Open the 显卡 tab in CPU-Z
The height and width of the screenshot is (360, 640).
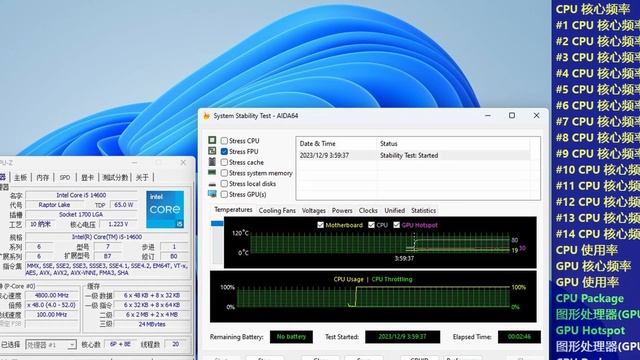click(x=87, y=178)
